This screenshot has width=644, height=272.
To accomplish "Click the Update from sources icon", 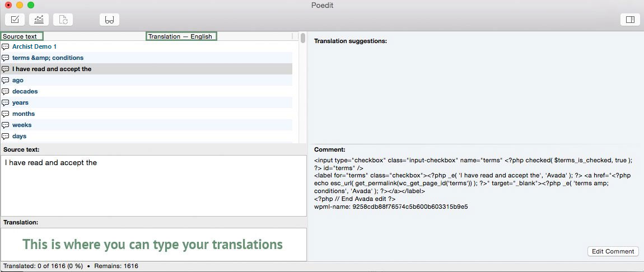I will click(x=63, y=20).
